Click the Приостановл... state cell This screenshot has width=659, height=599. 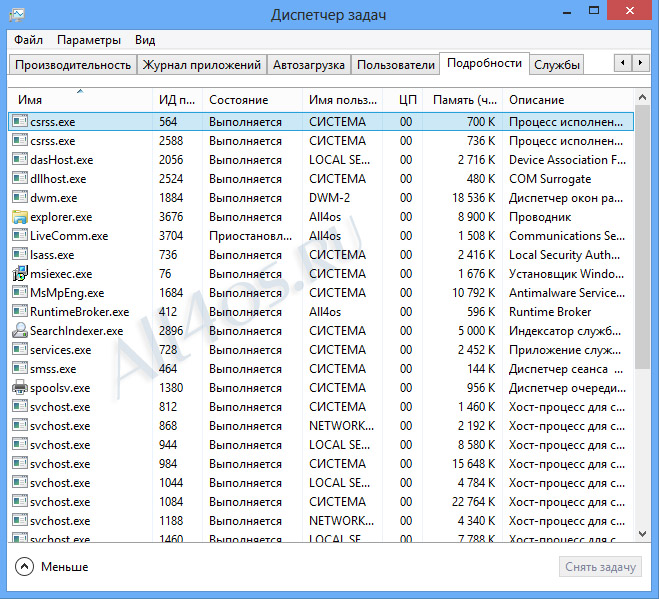click(250, 236)
